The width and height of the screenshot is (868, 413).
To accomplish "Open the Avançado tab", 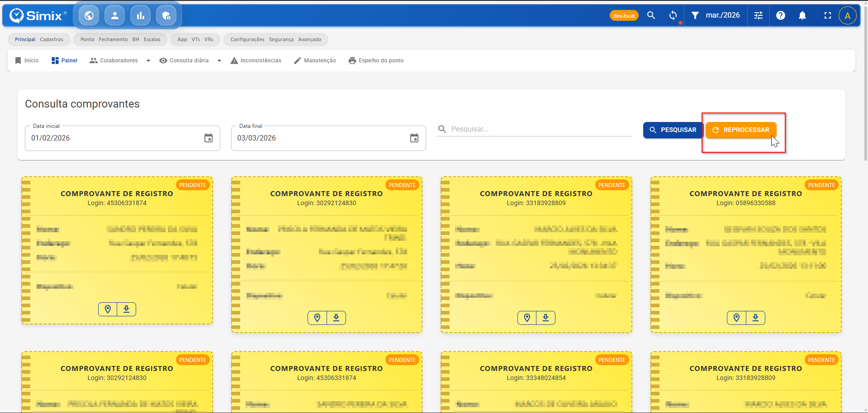I will [x=310, y=39].
